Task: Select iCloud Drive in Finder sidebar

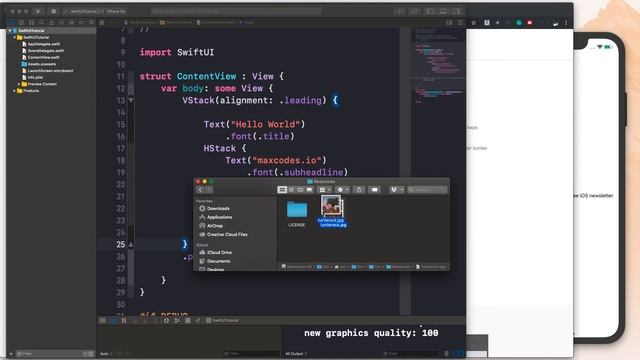Action: [216, 253]
